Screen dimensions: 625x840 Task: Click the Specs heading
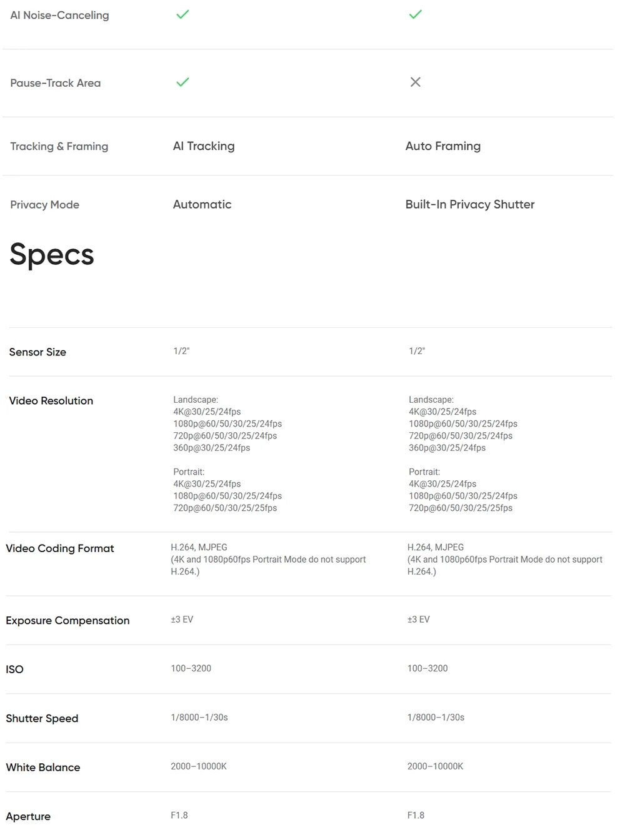52,255
